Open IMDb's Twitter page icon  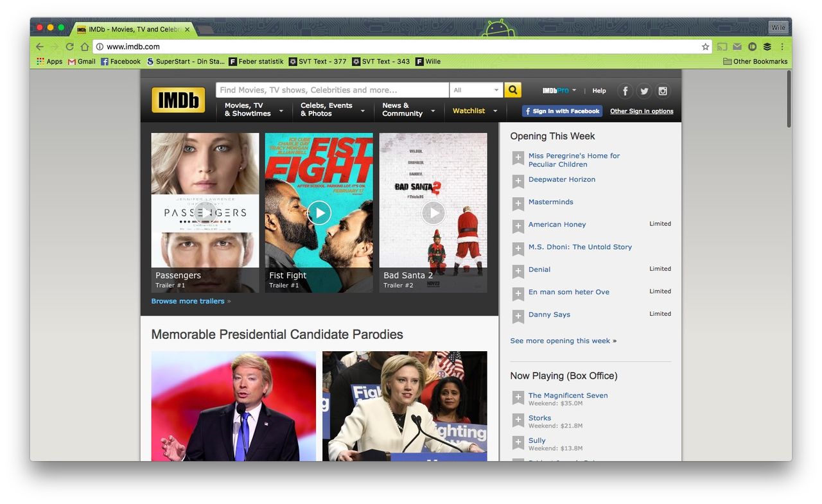click(643, 91)
